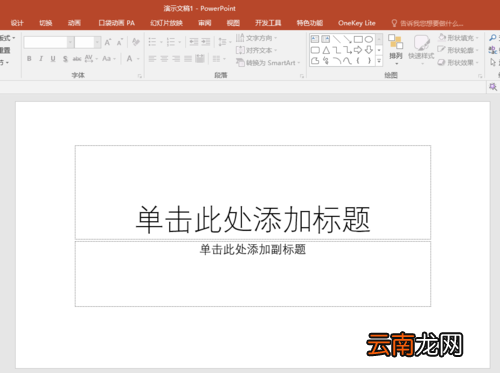Select the horizontal Text Box shape
The image size is (500, 373).
315,39
